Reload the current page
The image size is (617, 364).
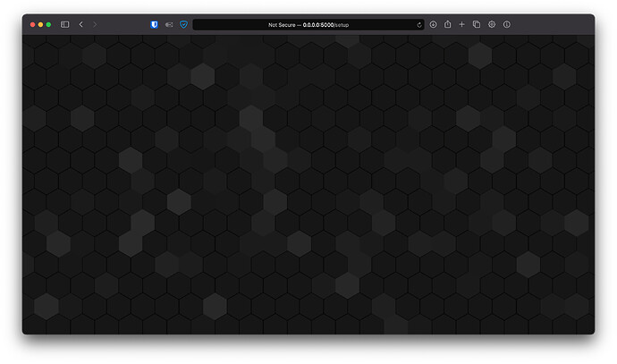tap(419, 25)
